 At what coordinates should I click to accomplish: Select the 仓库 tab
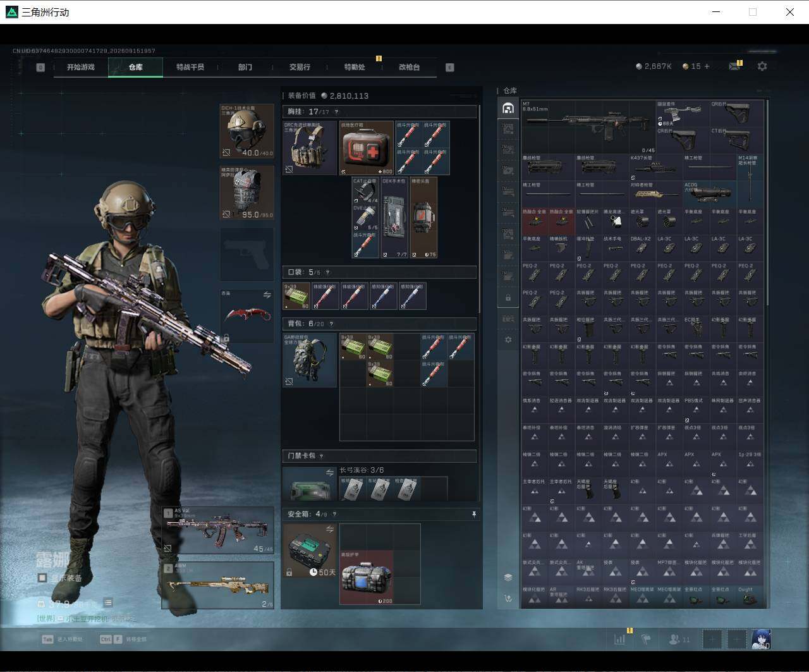coord(135,67)
